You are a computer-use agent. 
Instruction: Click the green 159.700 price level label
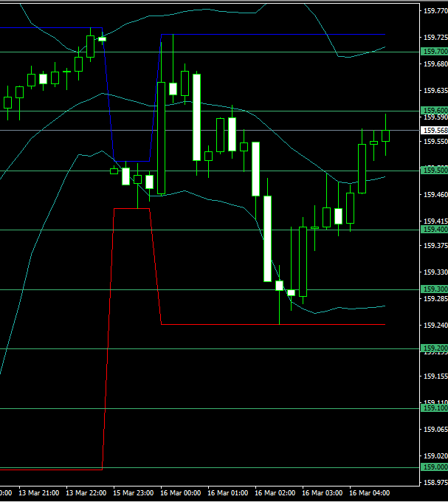(434, 52)
